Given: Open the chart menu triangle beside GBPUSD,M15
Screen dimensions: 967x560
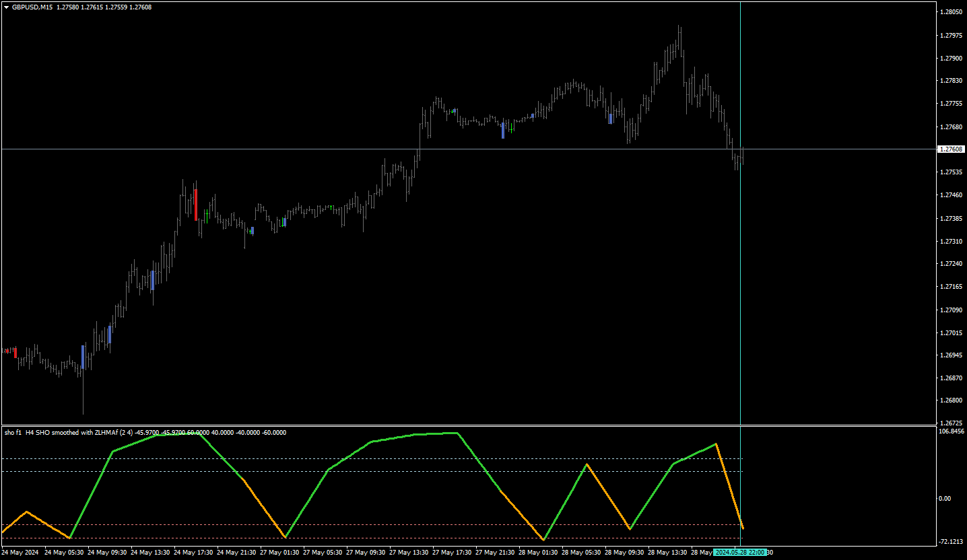Looking at the screenshot, I should (7, 7).
